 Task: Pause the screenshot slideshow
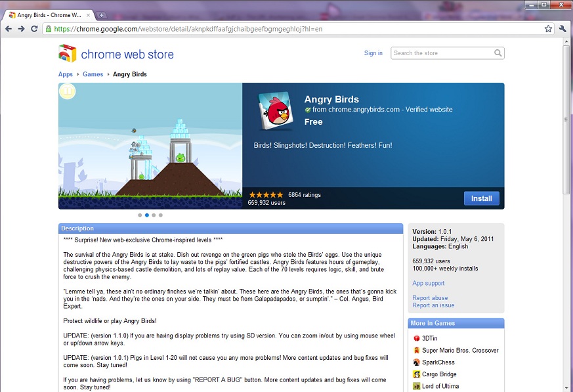click(67, 91)
